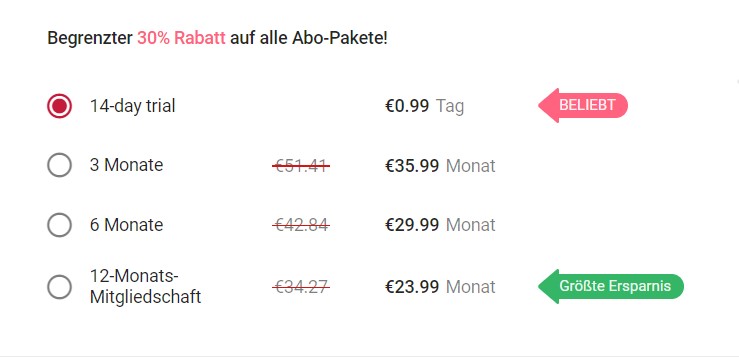Click the pink BELIEBT arrow badge
Screen dimensions: 739x360
583,105
